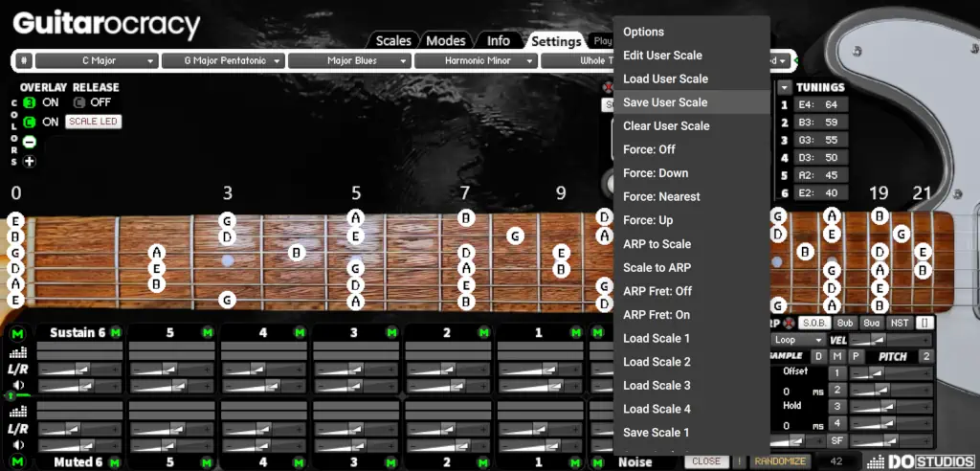The image size is (980, 471).
Task: Open the Loop mode dropdown
Action: coord(797,340)
